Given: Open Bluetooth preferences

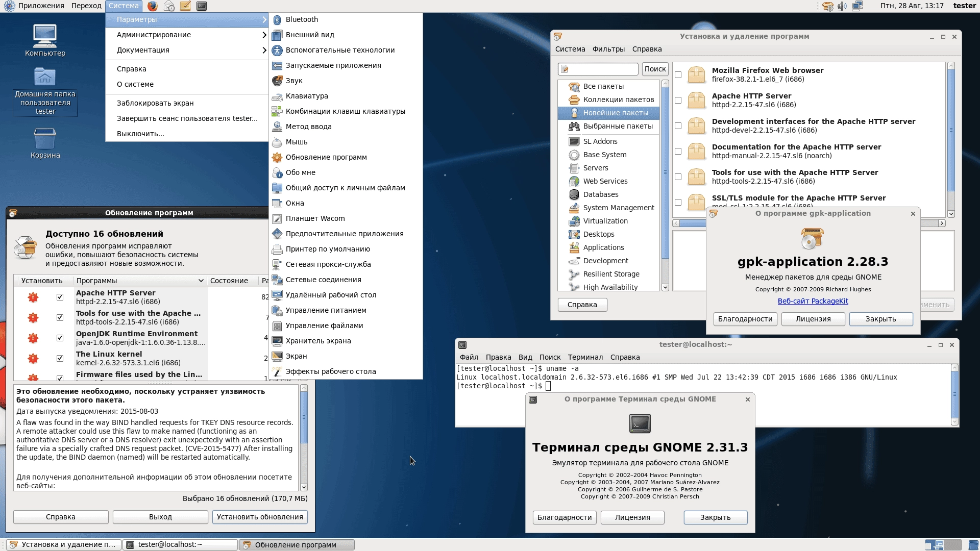Looking at the screenshot, I should click(x=346, y=19).
